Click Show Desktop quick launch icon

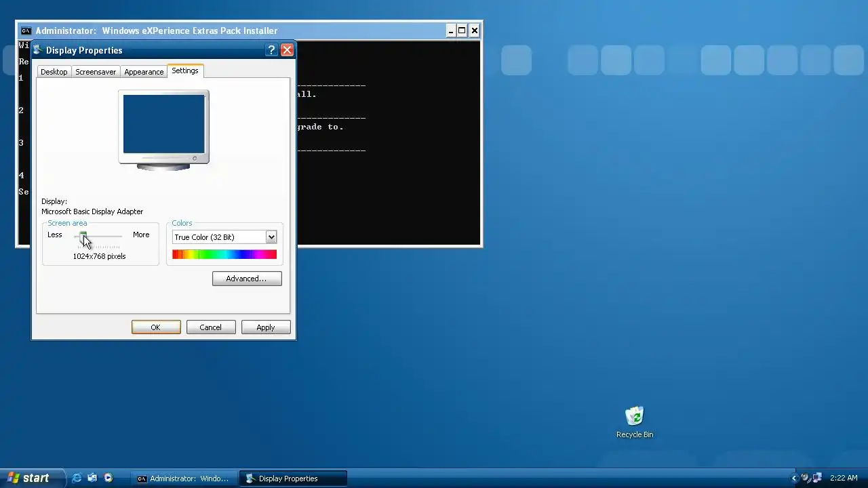[92, 479]
